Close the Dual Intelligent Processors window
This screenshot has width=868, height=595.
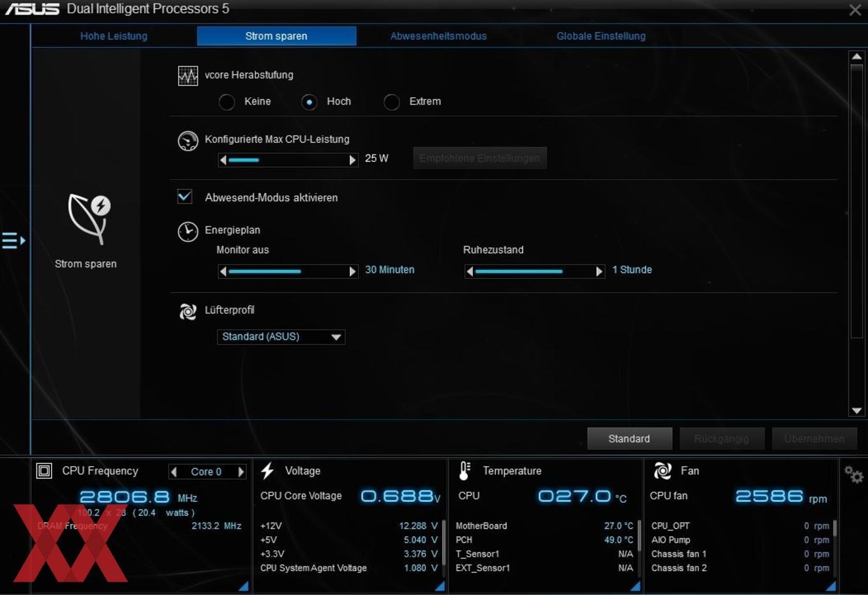(855, 10)
